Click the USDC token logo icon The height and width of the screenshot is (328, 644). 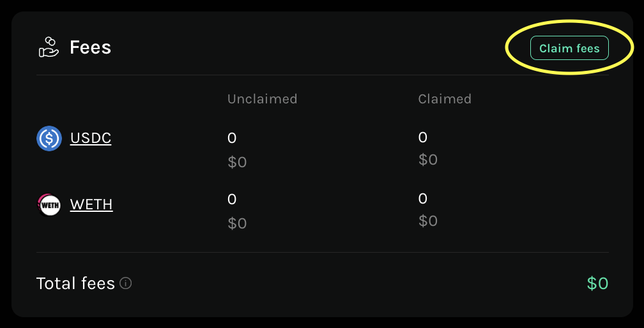pyautogui.click(x=49, y=138)
